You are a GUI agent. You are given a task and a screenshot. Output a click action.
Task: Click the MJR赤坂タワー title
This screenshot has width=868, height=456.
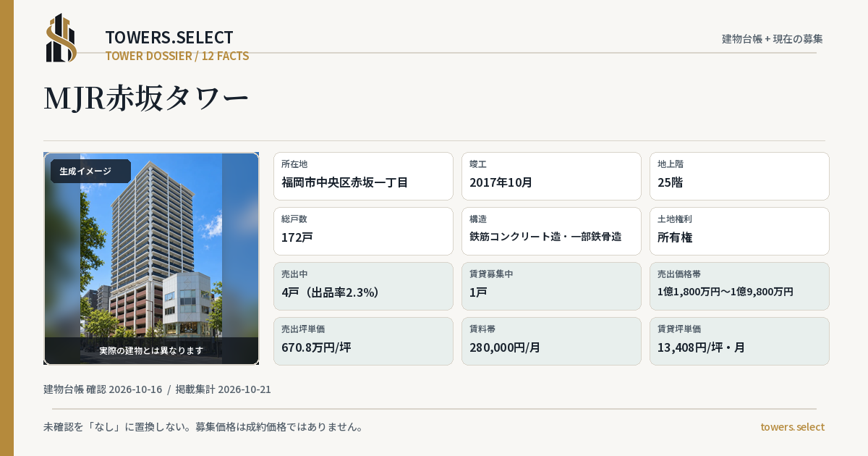(x=147, y=98)
